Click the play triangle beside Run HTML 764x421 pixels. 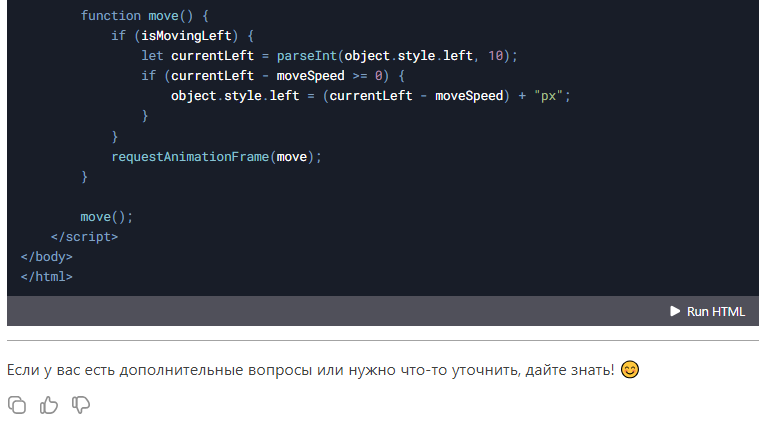675,311
